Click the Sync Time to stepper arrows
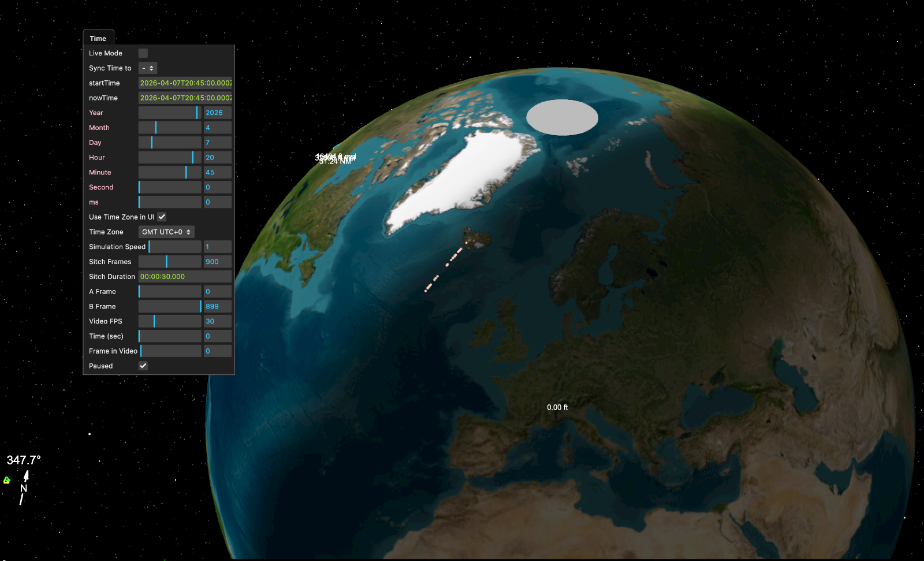The image size is (924, 561). tap(153, 68)
